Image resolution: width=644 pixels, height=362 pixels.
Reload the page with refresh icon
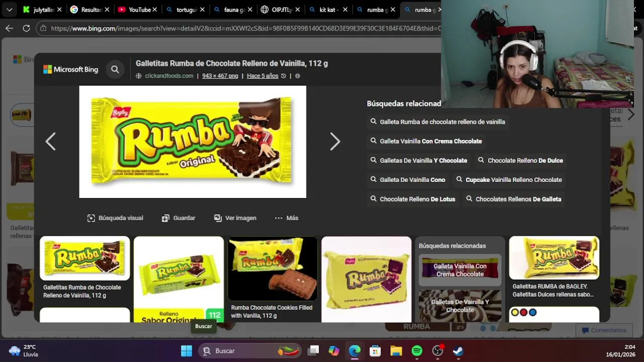pos(26,28)
